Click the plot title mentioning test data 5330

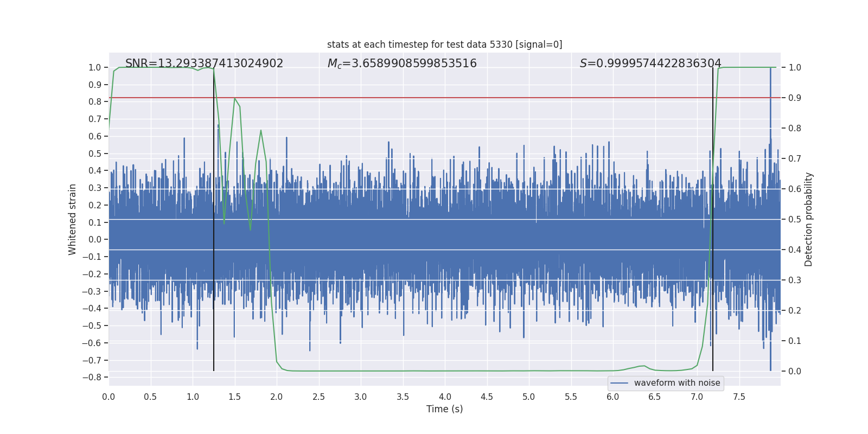[x=444, y=44]
